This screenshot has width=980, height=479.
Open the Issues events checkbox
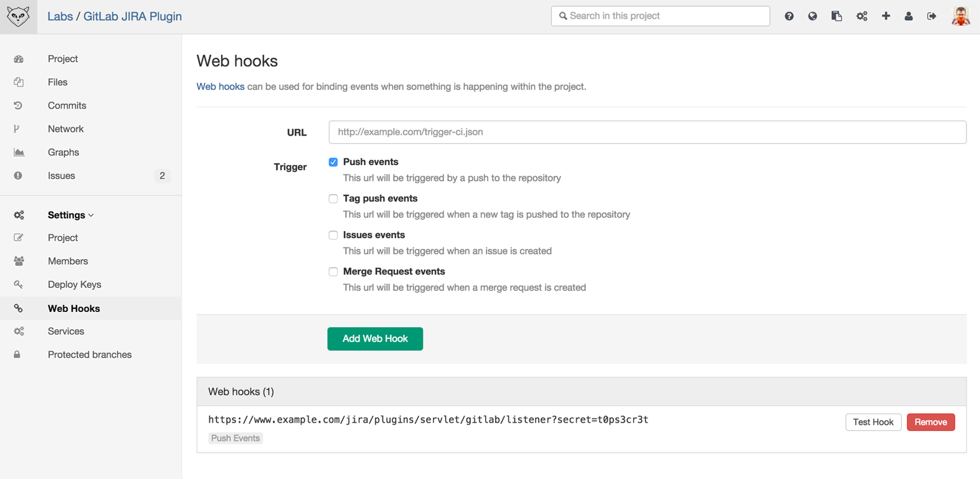(x=333, y=235)
